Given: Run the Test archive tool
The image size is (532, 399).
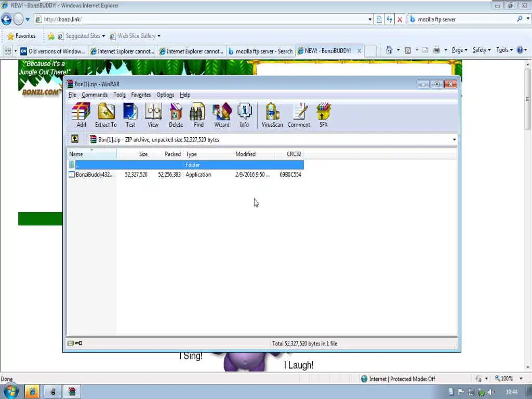Looking at the screenshot, I should 130,115.
